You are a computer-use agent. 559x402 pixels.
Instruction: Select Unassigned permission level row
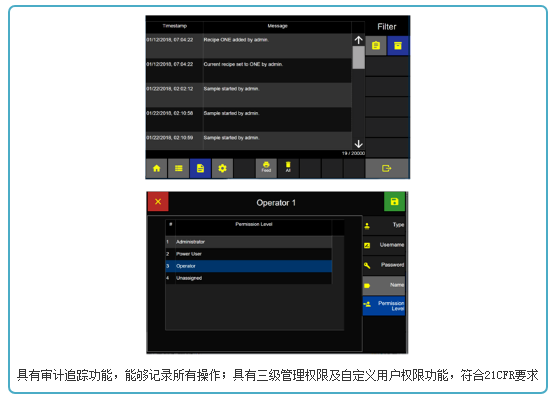[248, 278]
